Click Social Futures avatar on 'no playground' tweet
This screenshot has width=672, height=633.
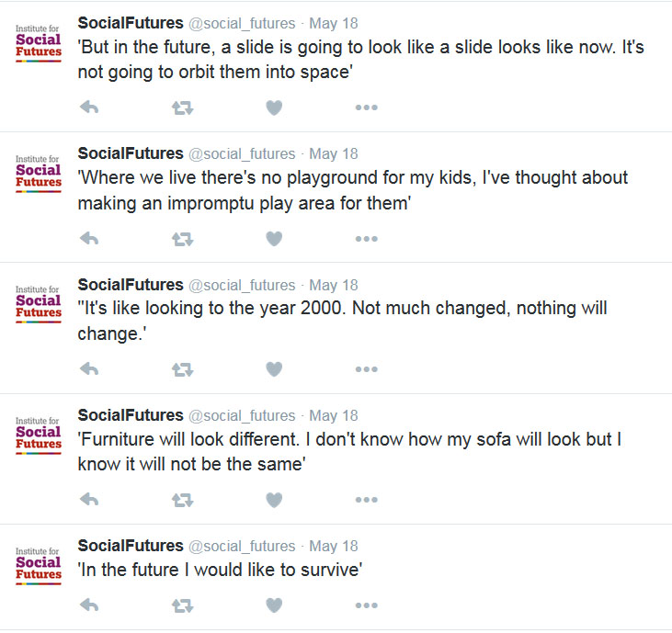[39, 170]
